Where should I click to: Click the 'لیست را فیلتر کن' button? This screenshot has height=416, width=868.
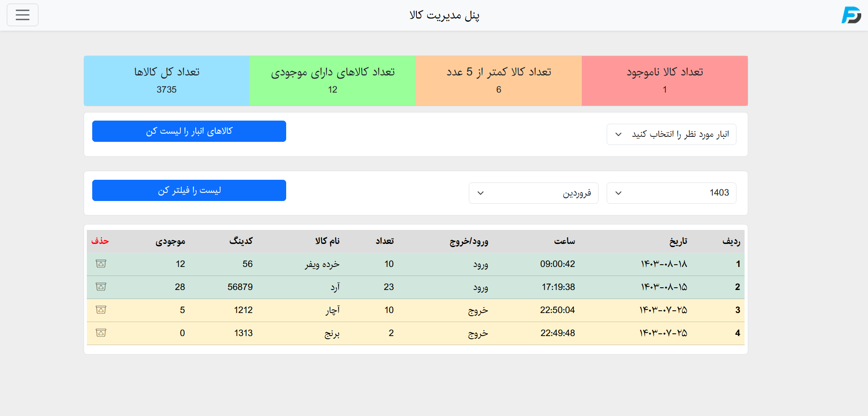[189, 190]
